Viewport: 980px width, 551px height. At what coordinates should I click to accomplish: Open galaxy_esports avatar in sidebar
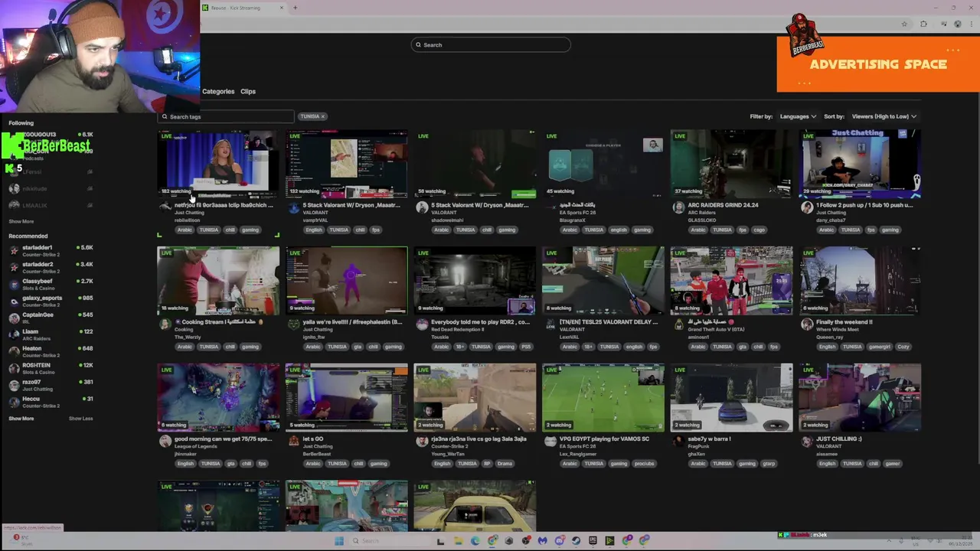coord(14,302)
